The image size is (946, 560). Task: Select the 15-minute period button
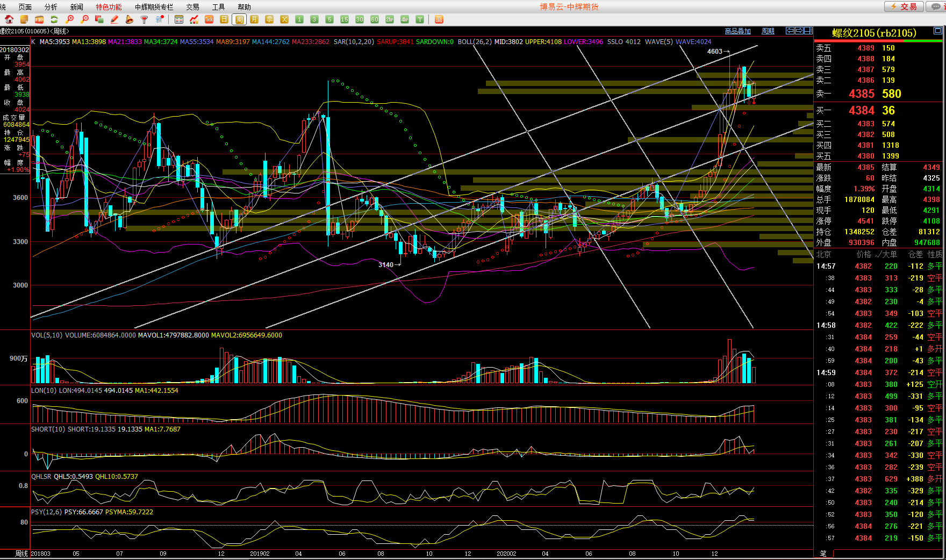pos(345,19)
